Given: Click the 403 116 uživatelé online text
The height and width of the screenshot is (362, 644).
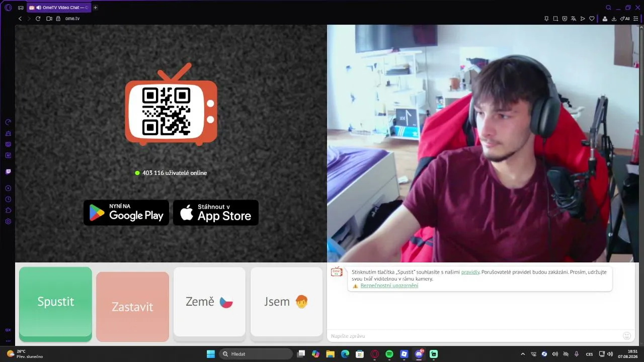Looking at the screenshot, I should 175,173.
